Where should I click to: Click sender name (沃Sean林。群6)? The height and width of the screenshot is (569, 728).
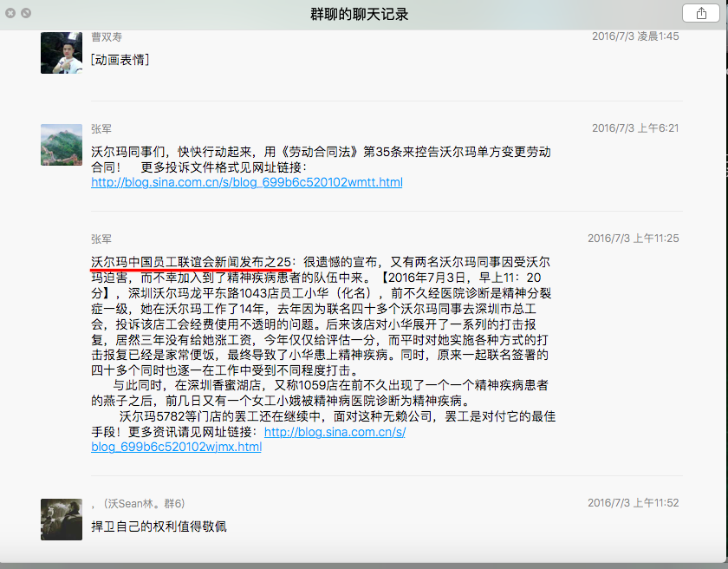coord(138,503)
